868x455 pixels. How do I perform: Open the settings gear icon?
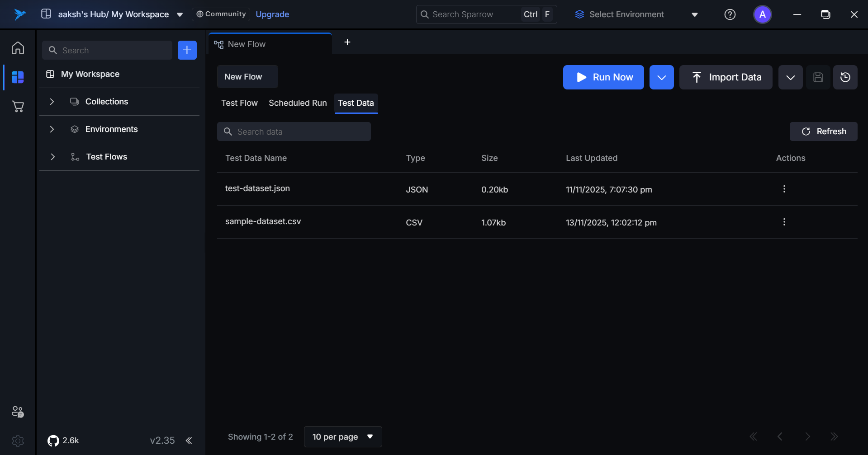(x=18, y=441)
